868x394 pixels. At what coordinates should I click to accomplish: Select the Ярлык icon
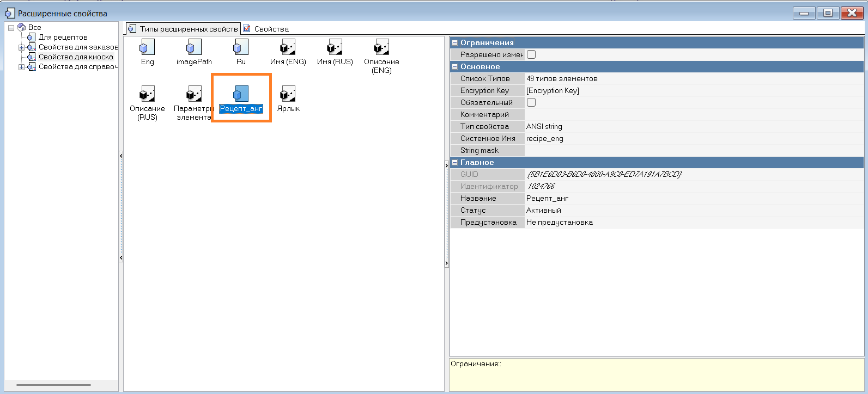click(288, 94)
